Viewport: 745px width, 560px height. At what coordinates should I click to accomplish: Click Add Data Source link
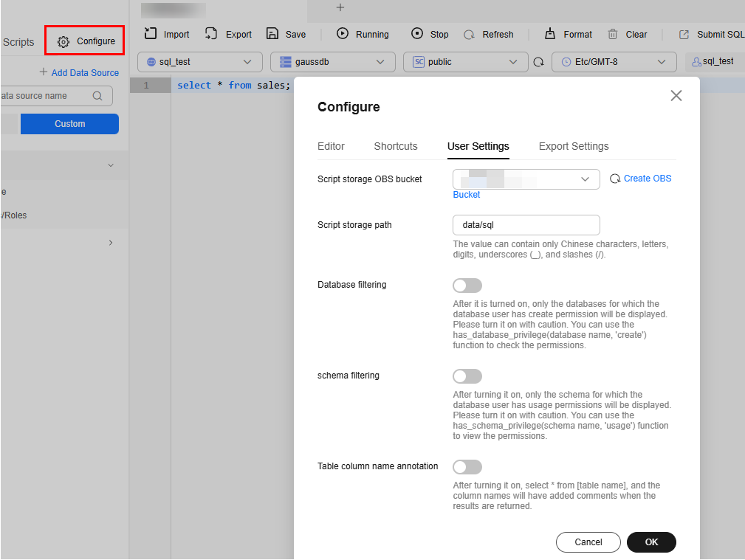[85, 72]
